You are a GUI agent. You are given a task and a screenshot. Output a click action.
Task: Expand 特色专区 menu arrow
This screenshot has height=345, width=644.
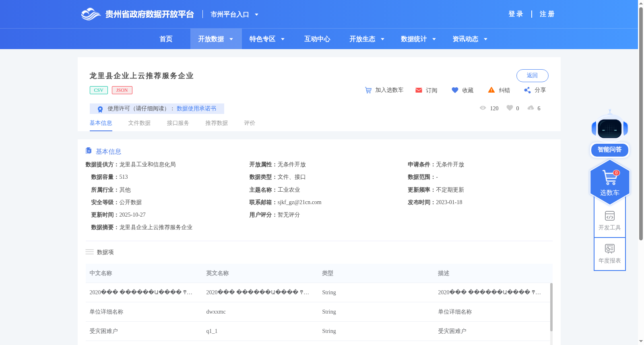pos(283,39)
